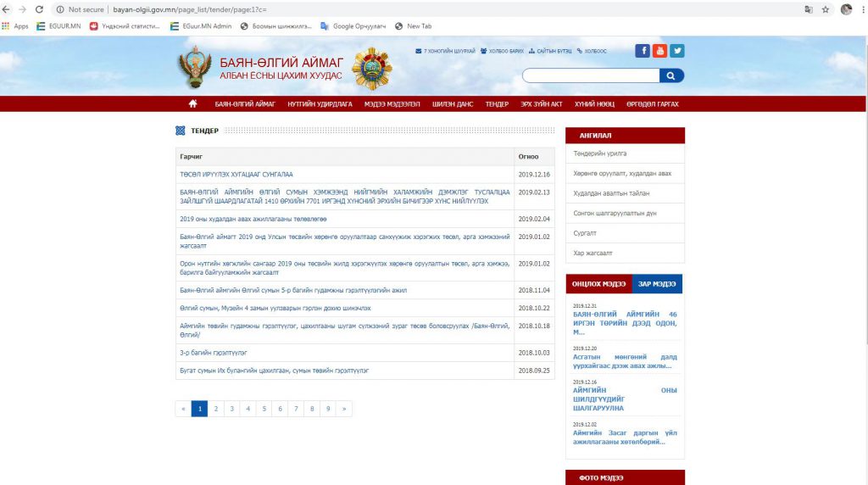
Task: Switch to the ЗАР МЭДЭЭ tab
Action: click(657, 283)
